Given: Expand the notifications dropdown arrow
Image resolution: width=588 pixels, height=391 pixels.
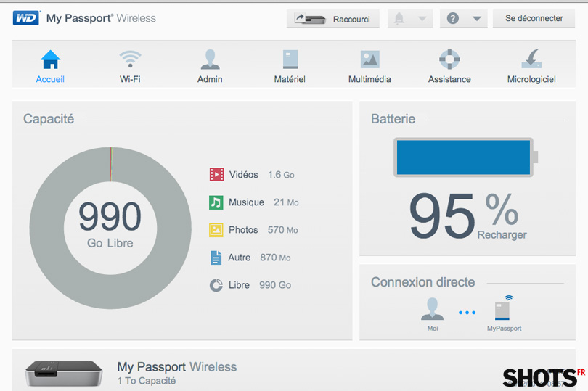Looking at the screenshot, I should 422,18.
